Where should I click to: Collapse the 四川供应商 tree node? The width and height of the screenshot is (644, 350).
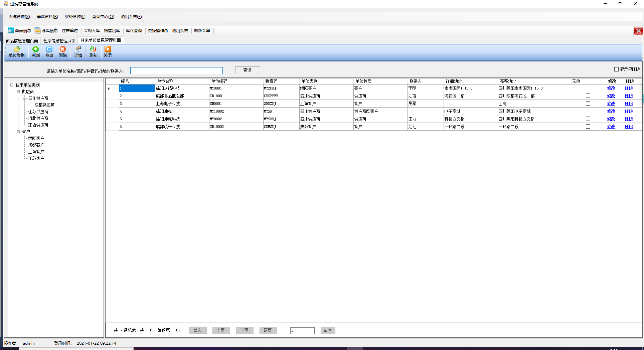25,98
